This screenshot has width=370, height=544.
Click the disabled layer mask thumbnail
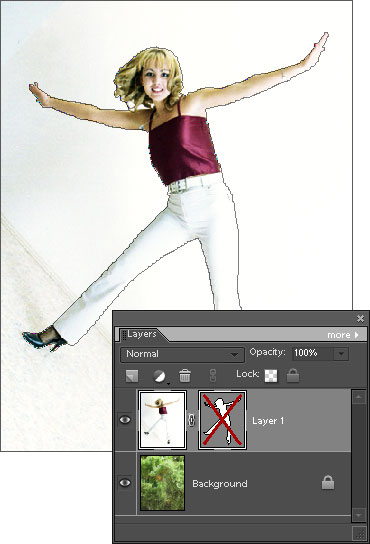(222, 420)
